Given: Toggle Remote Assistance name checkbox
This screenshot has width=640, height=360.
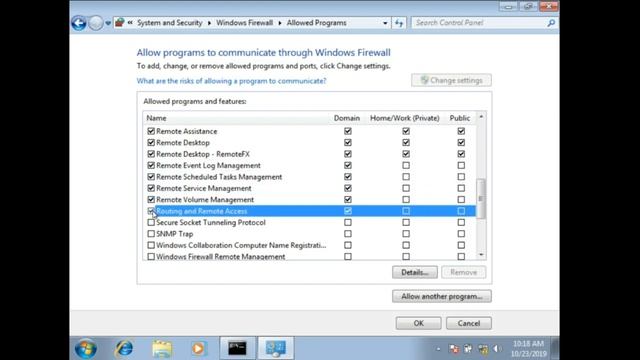Looking at the screenshot, I should point(151,131).
